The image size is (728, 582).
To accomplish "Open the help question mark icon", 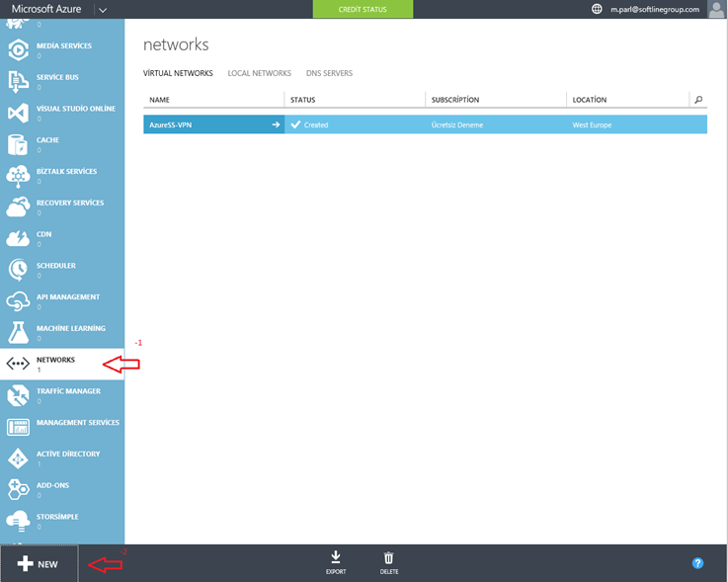I will point(697,563).
